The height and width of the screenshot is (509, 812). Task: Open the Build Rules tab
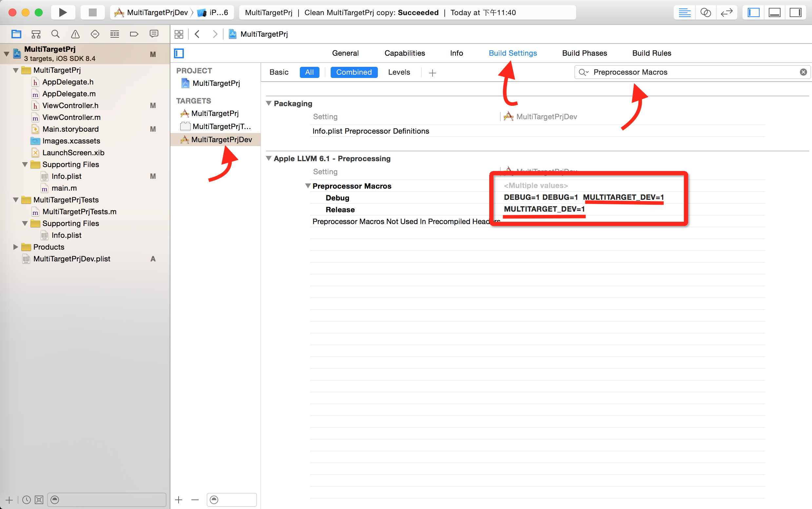click(652, 53)
